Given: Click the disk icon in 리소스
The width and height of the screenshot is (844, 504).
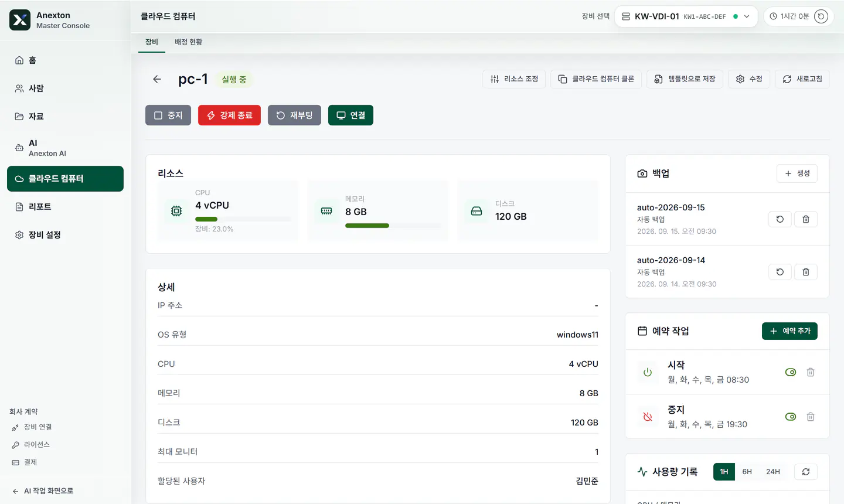Looking at the screenshot, I should click(477, 211).
